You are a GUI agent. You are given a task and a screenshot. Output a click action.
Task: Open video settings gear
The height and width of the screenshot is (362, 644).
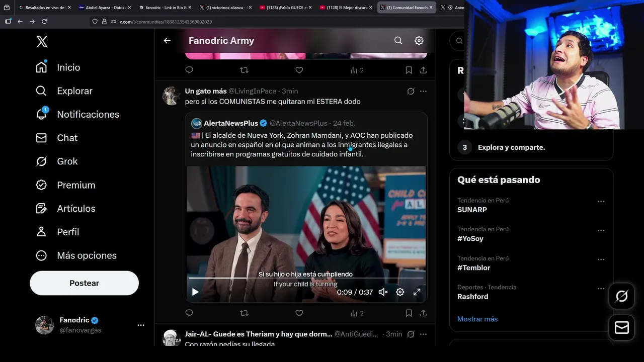pos(400,292)
